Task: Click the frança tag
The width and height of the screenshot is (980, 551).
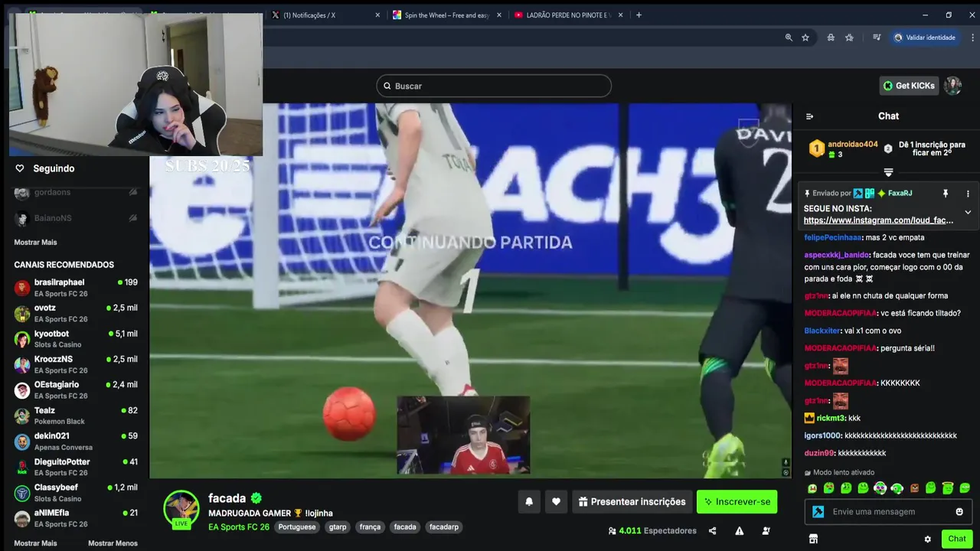Action: pyautogui.click(x=370, y=527)
